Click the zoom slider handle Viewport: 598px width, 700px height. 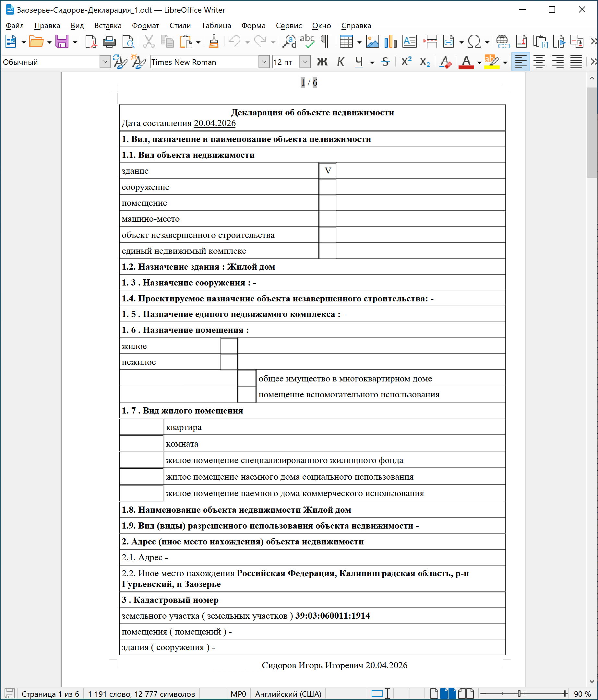coord(519,694)
